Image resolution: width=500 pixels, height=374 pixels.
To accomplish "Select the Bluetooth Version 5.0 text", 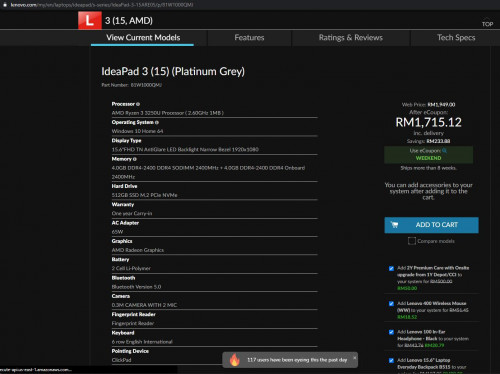I will [x=136, y=287].
